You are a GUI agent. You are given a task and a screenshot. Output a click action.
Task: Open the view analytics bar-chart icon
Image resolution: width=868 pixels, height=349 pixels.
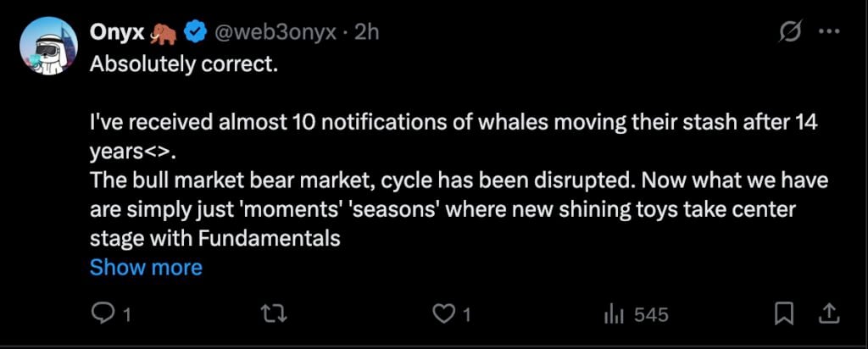[x=614, y=314]
